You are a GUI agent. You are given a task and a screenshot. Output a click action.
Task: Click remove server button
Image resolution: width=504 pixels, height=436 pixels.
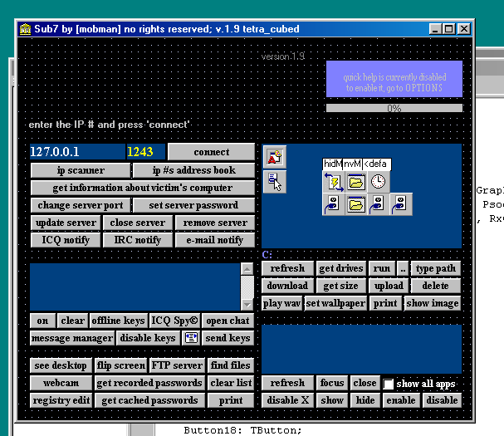click(x=215, y=223)
